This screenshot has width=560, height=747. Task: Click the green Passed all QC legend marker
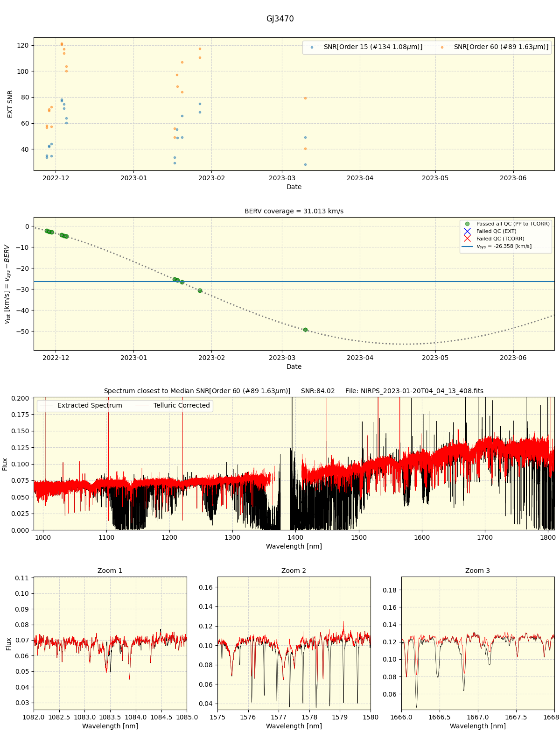467,224
